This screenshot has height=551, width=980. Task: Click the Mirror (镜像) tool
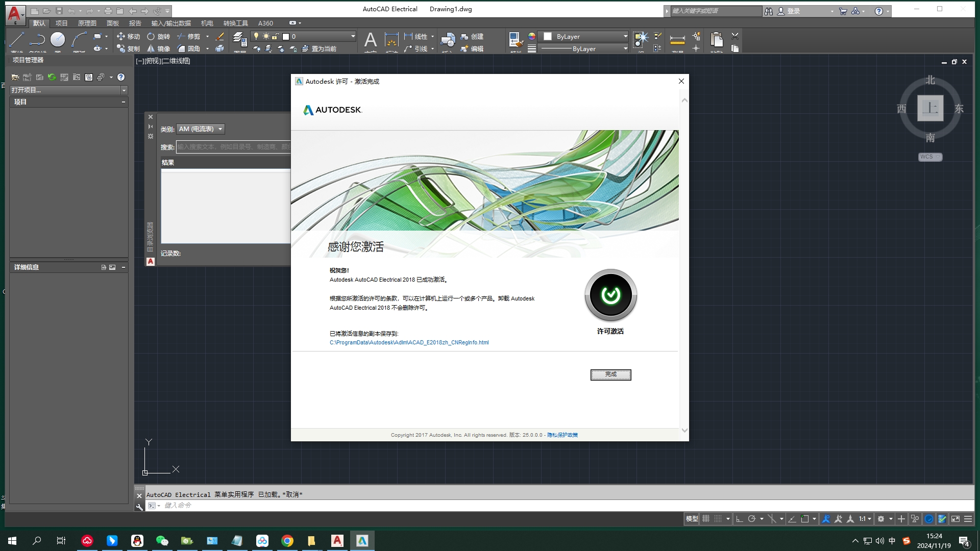(158, 48)
